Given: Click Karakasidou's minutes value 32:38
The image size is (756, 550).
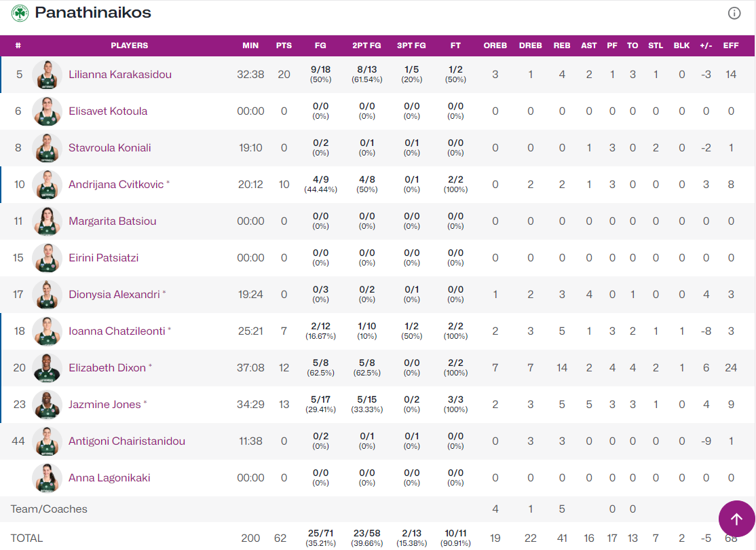Looking at the screenshot, I should click(x=250, y=74).
